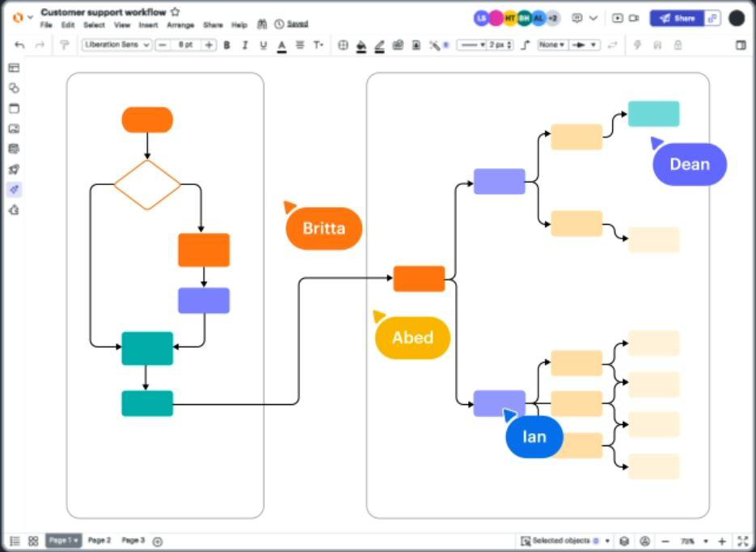The width and height of the screenshot is (756, 552).
Task: Expand the None start arrow dropdown
Action: pyautogui.click(x=552, y=44)
